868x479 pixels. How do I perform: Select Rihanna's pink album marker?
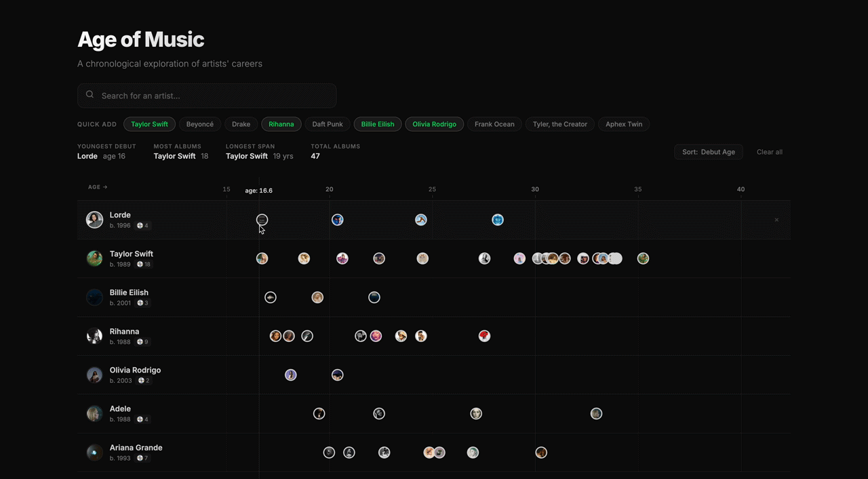[x=376, y=336]
